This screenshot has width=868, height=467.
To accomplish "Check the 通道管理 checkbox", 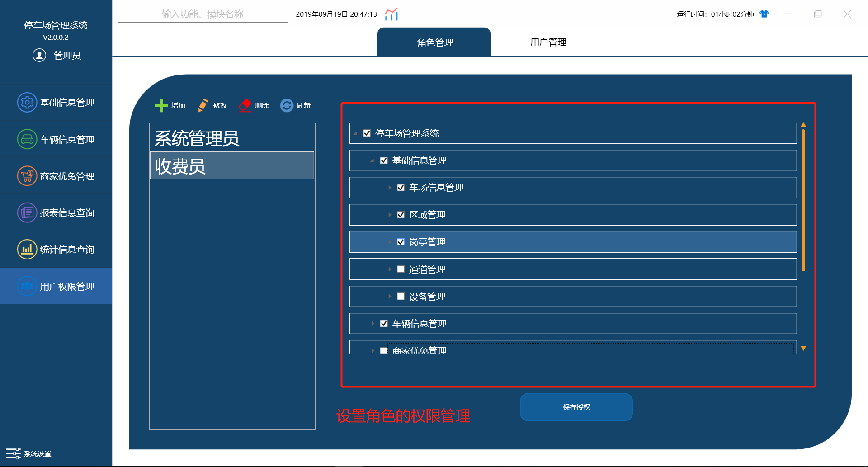I will click(401, 269).
